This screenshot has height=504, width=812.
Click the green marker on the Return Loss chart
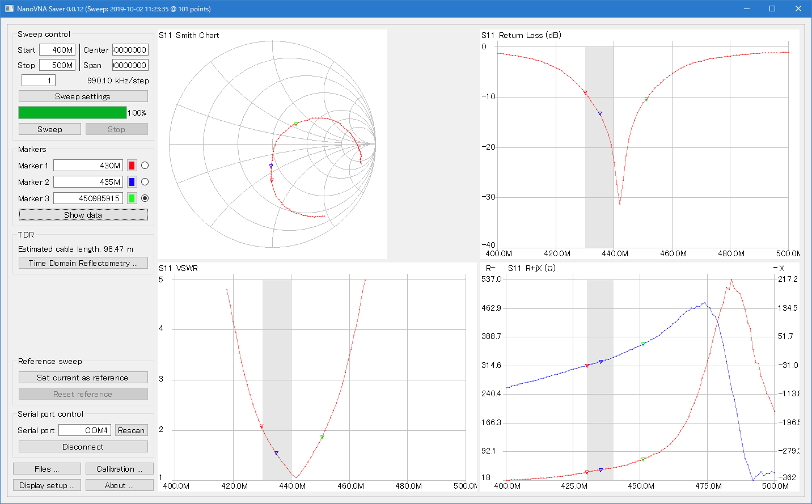point(646,99)
